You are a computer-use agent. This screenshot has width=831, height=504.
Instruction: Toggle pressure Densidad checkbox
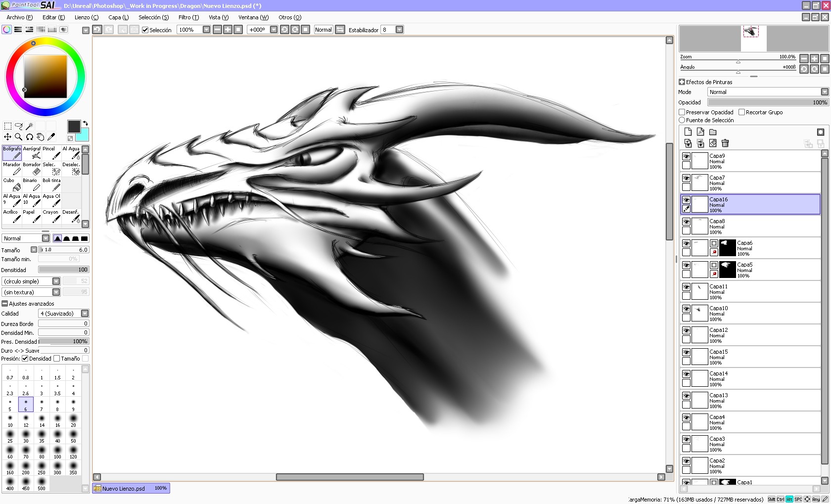(x=25, y=359)
